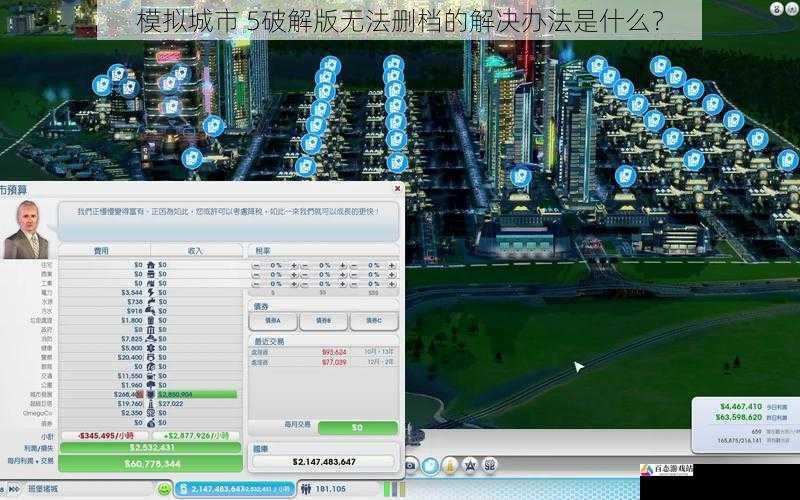
Task: Select bond C button
Action: [373, 321]
